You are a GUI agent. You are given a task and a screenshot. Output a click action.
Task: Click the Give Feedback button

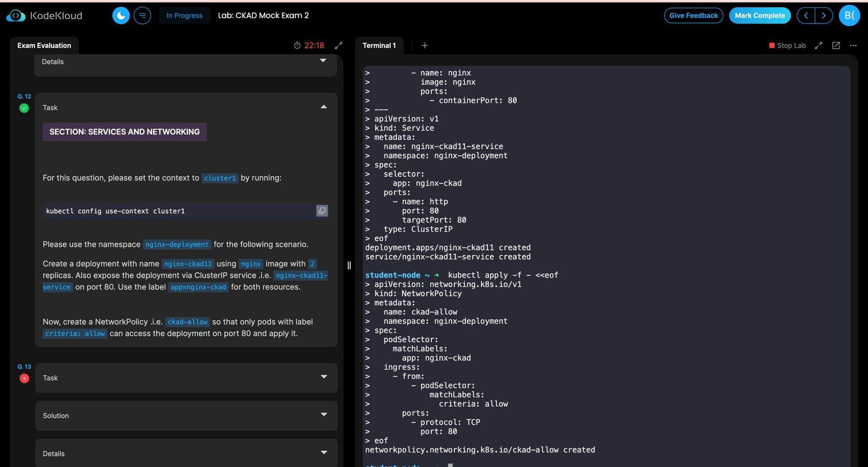[x=693, y=16]
